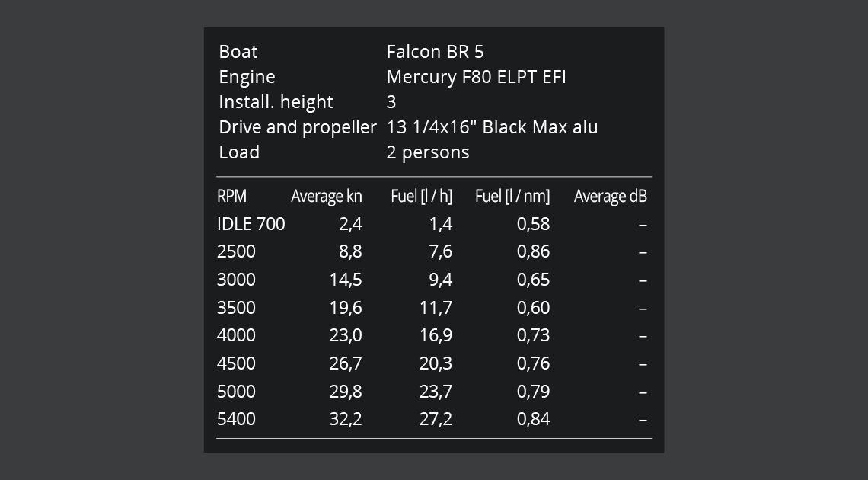Click the Average dB column header
The image size is (868, 480).
click(x=610, y=196)
